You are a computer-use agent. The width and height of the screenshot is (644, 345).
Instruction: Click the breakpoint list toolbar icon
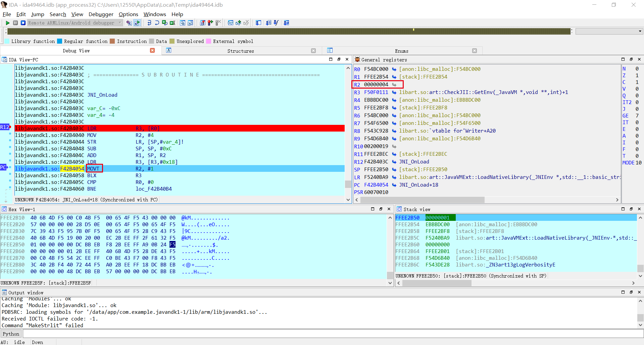(x=203, y=23)
